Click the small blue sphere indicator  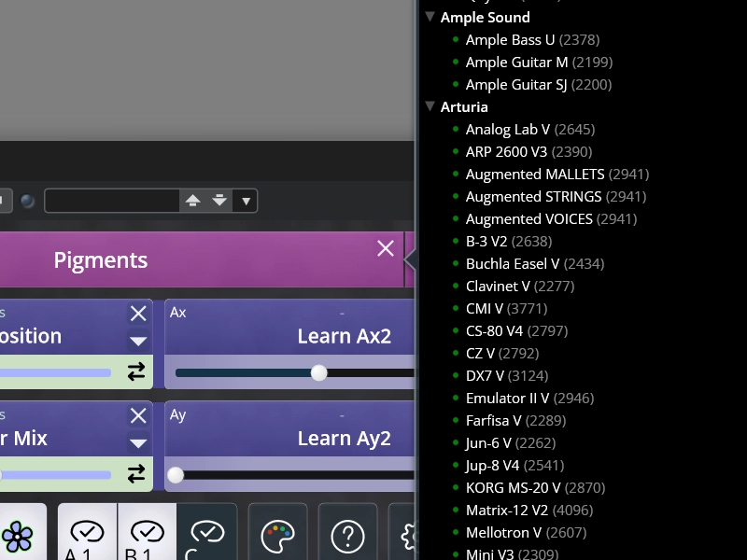click(x=28, y=201)
